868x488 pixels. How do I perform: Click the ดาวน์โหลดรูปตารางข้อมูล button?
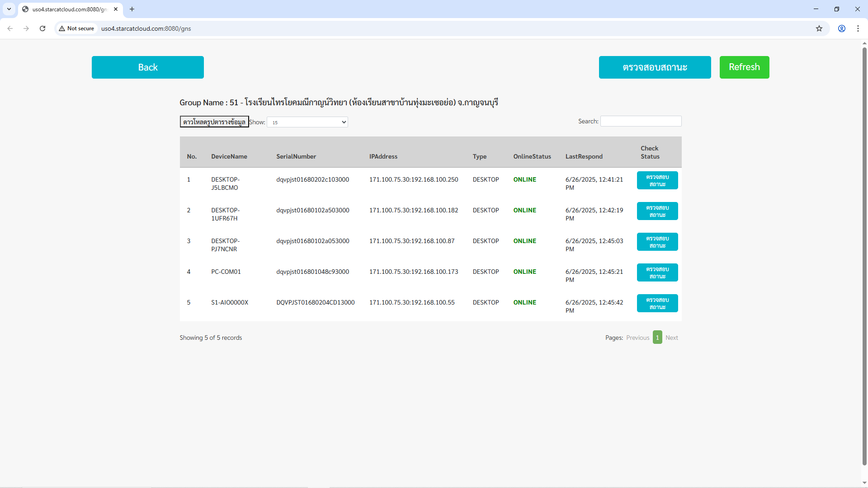click(214, 122)
